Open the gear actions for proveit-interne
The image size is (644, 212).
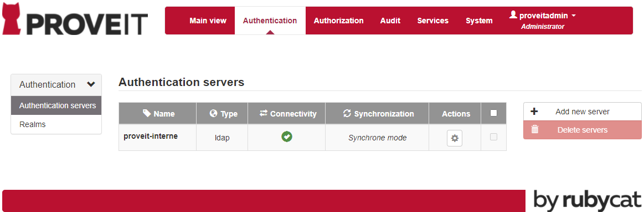(x=454, y=138)
